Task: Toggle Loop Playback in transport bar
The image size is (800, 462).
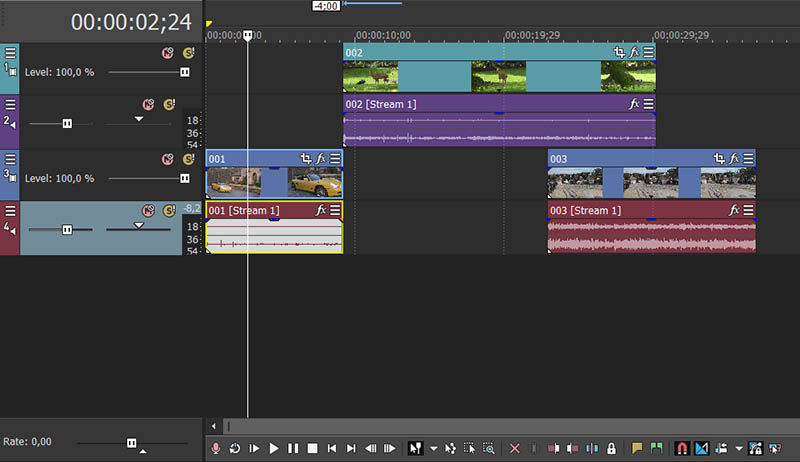Action: 235,448
